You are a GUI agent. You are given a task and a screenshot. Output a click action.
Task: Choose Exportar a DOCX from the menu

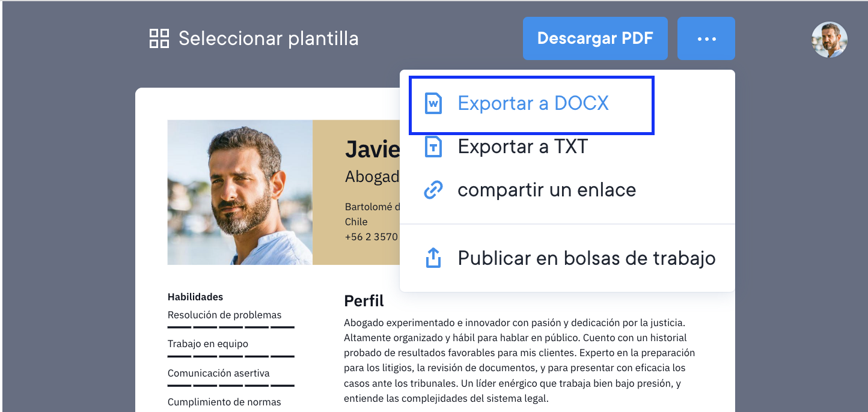tap(533, 103)
